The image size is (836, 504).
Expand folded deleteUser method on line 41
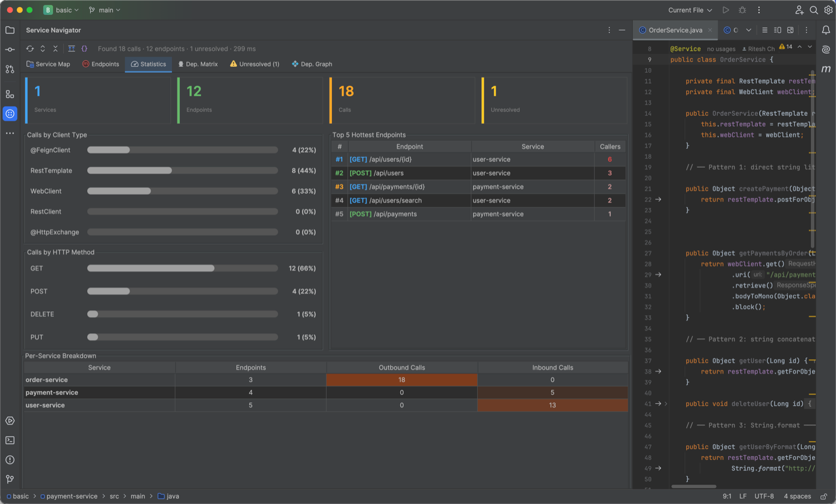pos(666,404)
